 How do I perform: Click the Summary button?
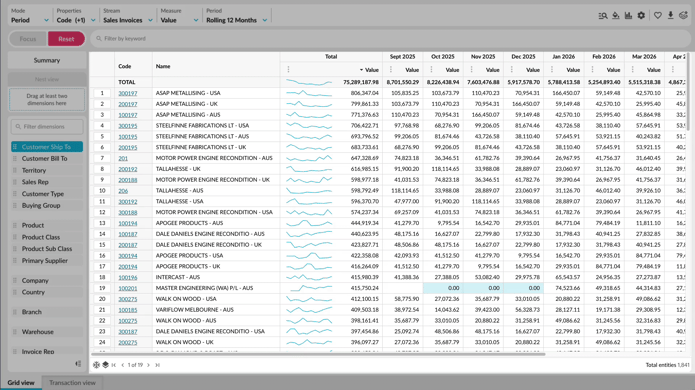(47, 60)
